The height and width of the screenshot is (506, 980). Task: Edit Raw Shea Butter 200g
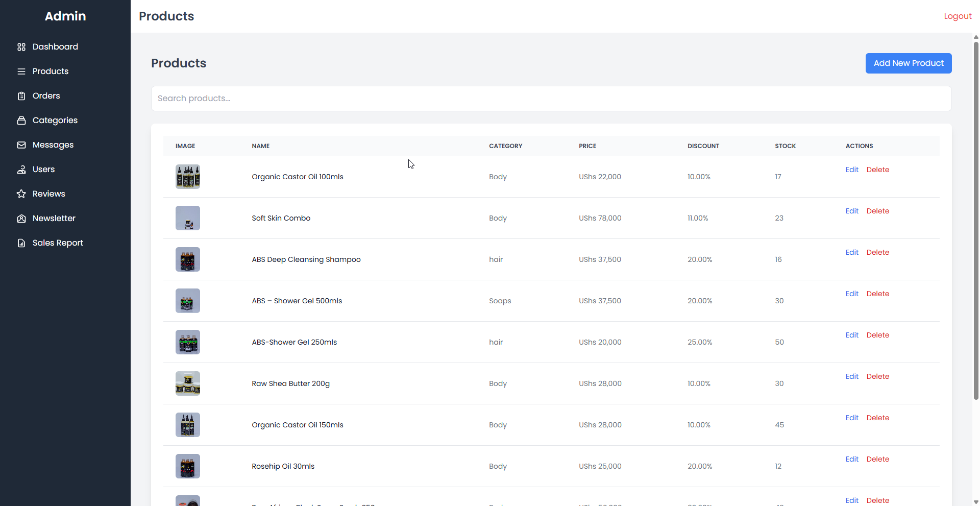tap(852, 376)
